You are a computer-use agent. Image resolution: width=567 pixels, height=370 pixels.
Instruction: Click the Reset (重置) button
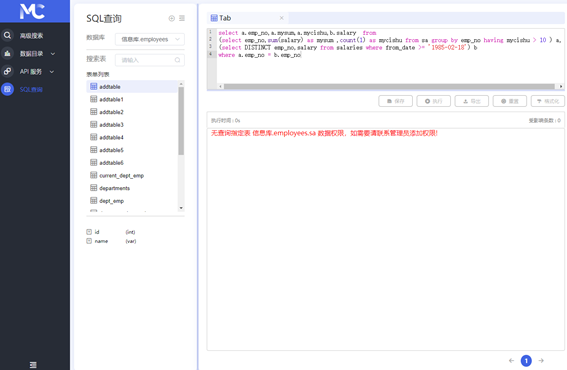pos(510,101)
